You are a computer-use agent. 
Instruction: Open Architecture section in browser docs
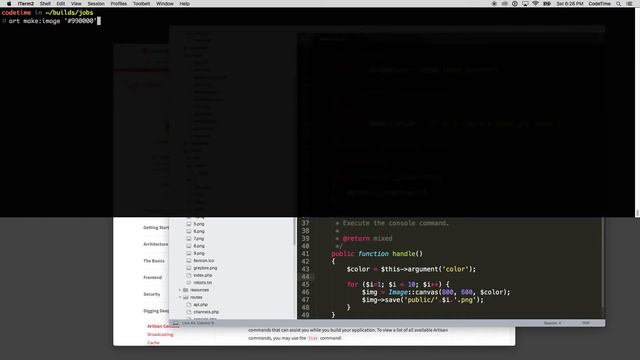point(156,244)
